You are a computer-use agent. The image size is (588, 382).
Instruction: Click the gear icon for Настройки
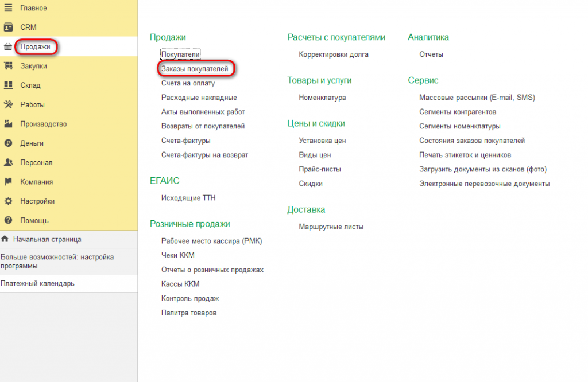point(8,201)
